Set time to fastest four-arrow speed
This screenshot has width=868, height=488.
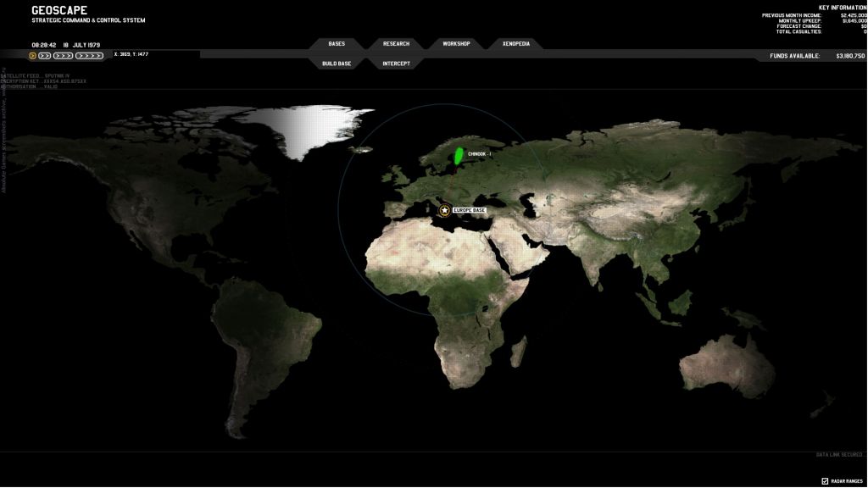coord(90,56)
